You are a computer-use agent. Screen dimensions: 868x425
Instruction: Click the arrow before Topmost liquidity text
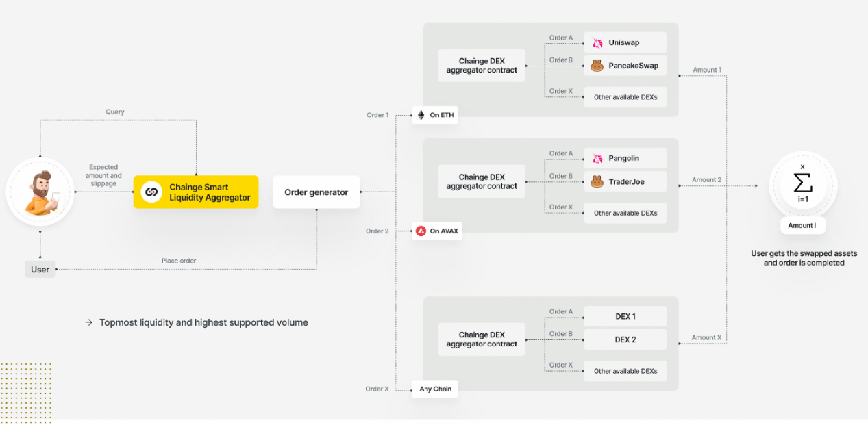point(88,322)
